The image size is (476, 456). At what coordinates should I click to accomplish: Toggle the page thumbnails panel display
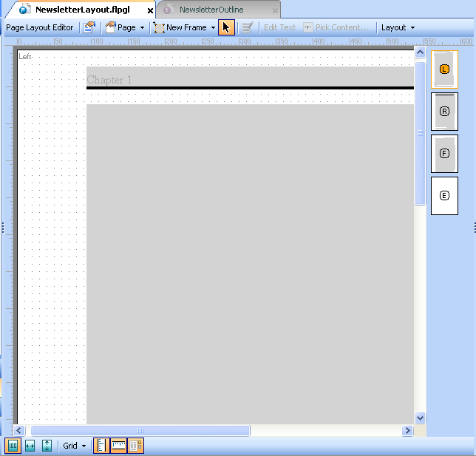point(135,446)
